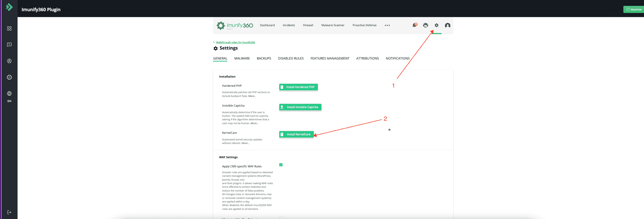Open the Features Management tab
Screen dimensions: 644x219
click(x=330, y=58)
